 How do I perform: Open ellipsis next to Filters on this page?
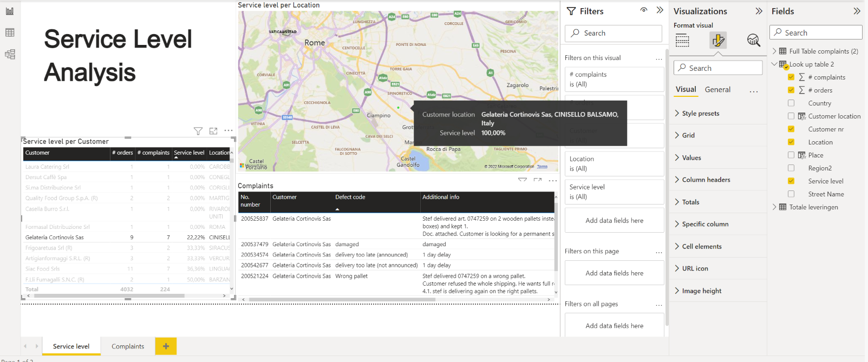[658, 252]
